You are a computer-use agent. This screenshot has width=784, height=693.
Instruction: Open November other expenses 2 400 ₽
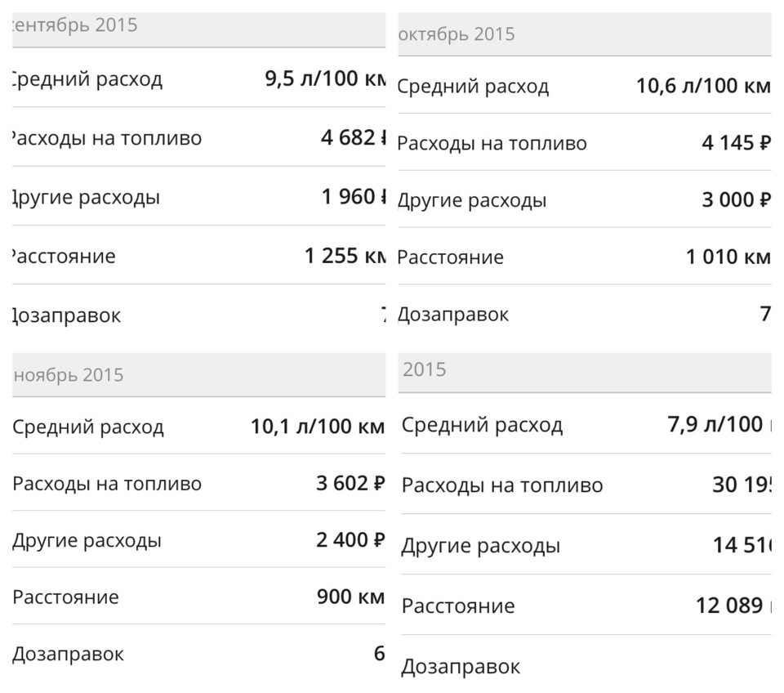pos(198,539)
